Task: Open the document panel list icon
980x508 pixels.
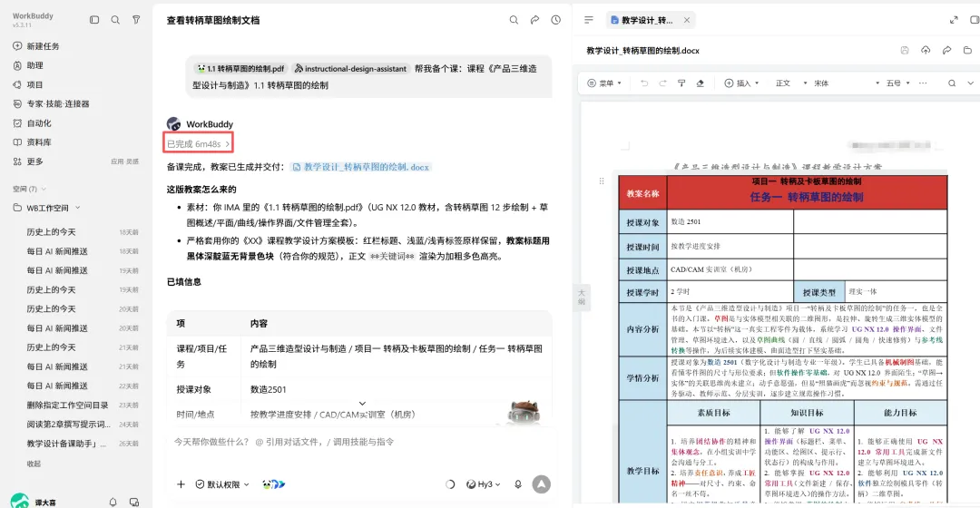Action: (x=589, y=20)
